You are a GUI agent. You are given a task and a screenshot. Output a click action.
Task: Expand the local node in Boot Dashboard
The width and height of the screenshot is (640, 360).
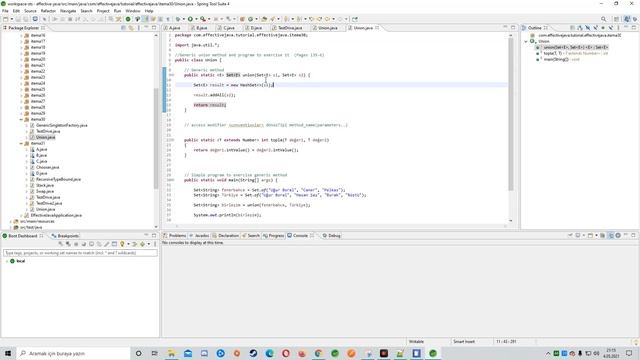7,261
